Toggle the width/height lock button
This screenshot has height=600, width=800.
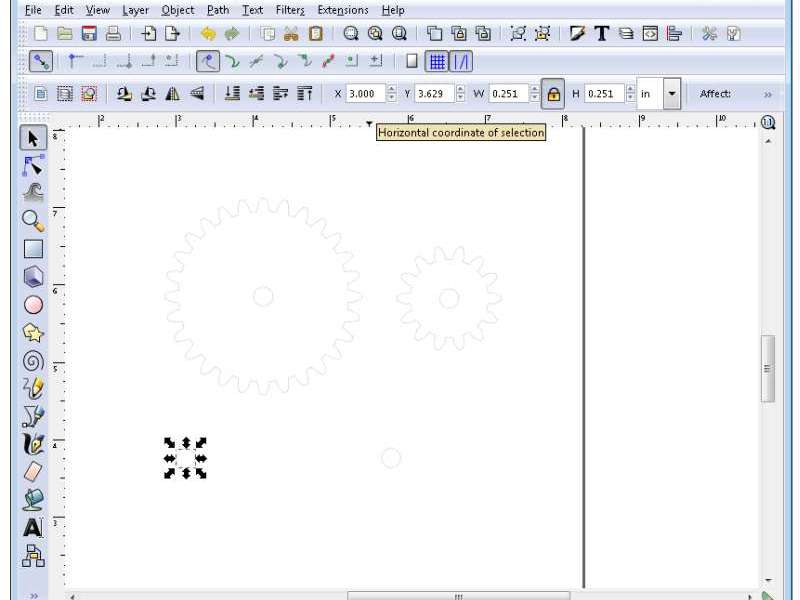tap(553, 94)
